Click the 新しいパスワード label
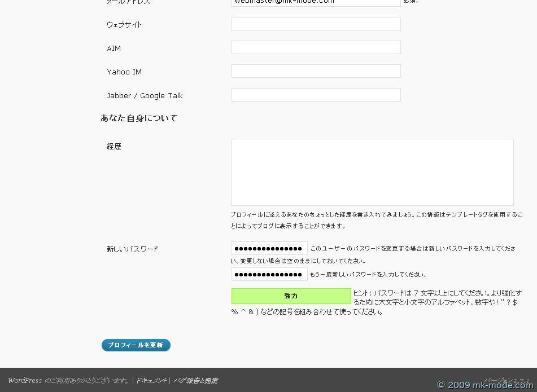 pos(133,249)
